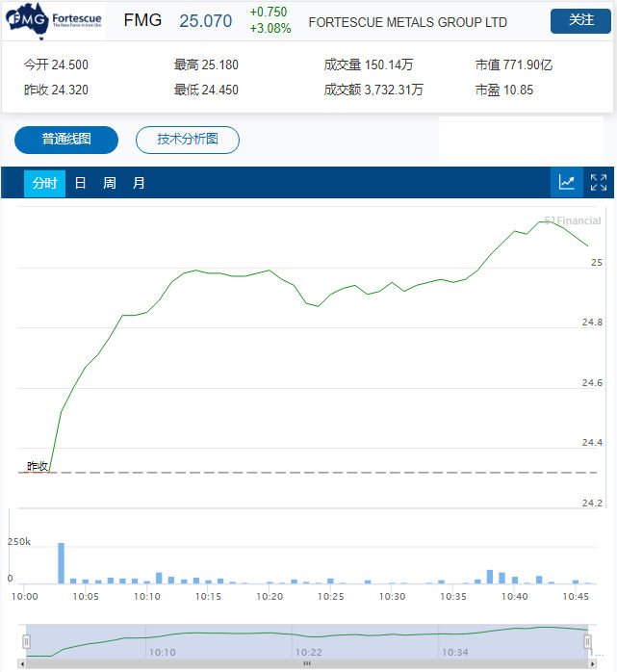Screen dimensions: 617x672
Task: Click the +0.750 price change
Action: tap(269, 12)
